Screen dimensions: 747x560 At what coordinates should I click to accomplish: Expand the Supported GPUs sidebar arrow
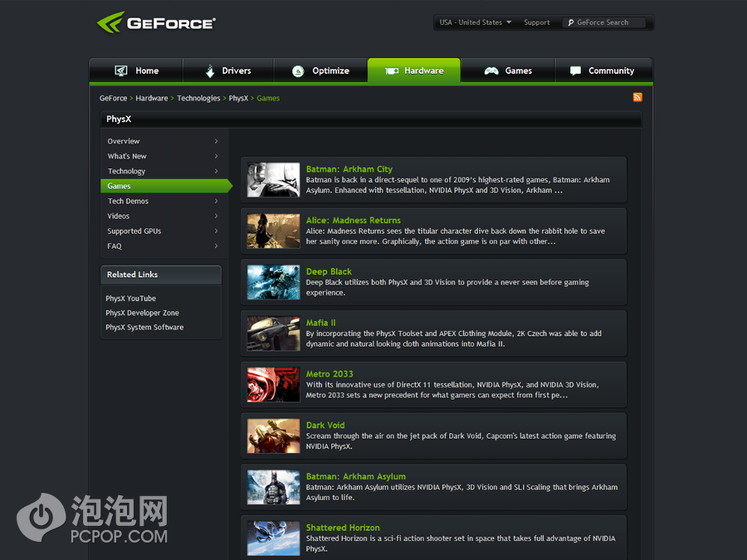[216, 231]
